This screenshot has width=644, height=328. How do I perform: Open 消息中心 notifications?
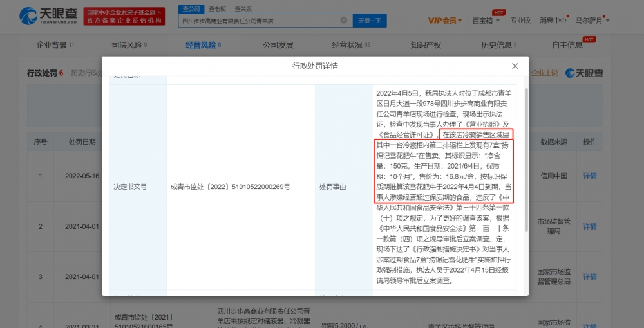tap(553, 20)
